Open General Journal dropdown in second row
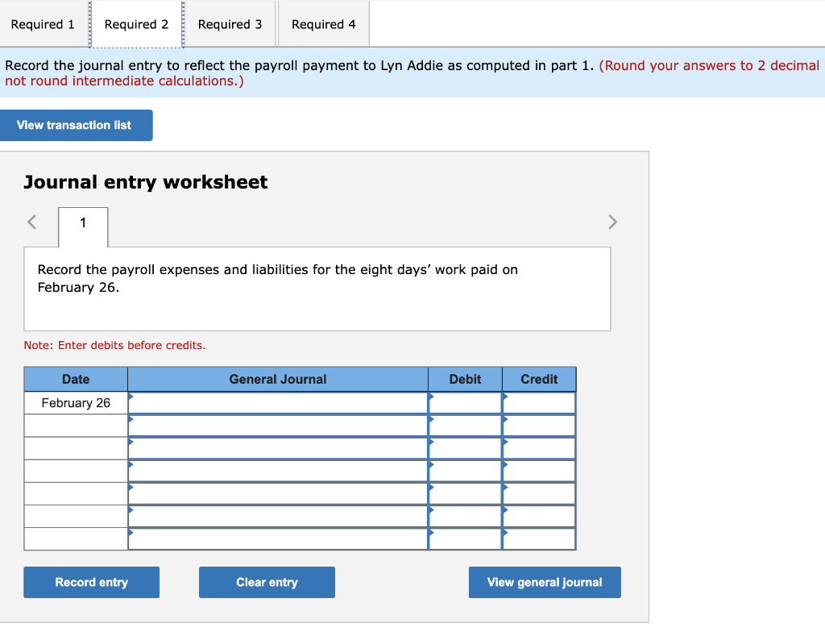825x644 pixels. click(278, 426)
